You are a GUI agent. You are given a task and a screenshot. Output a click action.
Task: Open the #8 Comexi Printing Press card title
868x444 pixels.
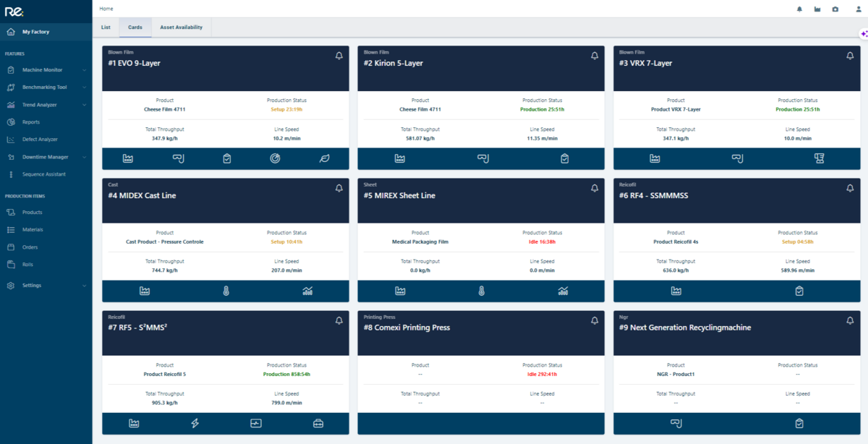coord(407,328)
